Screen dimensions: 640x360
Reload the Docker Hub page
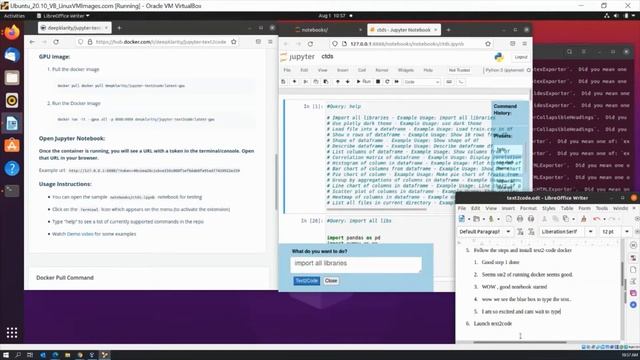click(56, 42)
